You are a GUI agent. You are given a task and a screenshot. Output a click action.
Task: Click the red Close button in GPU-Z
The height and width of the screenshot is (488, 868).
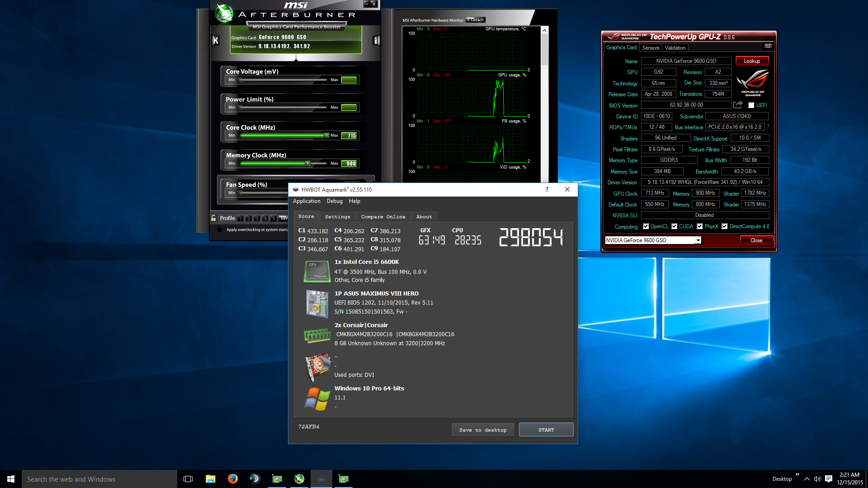point(756,240)
